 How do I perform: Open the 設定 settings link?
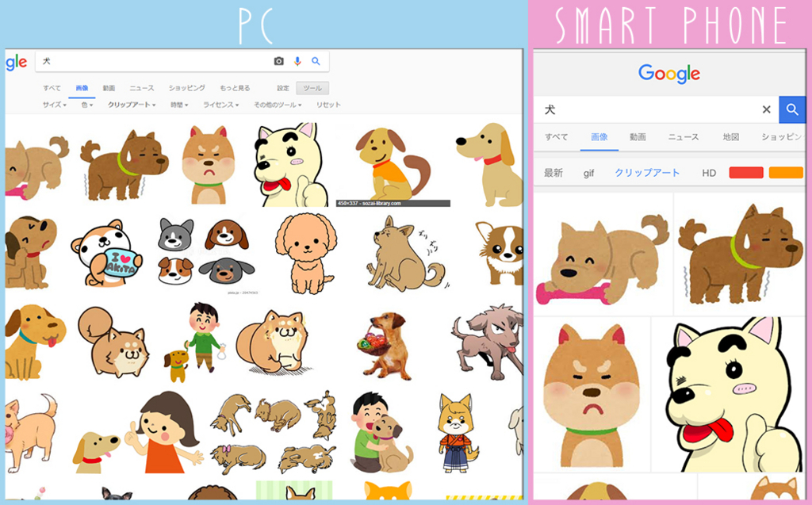[283, 88]
